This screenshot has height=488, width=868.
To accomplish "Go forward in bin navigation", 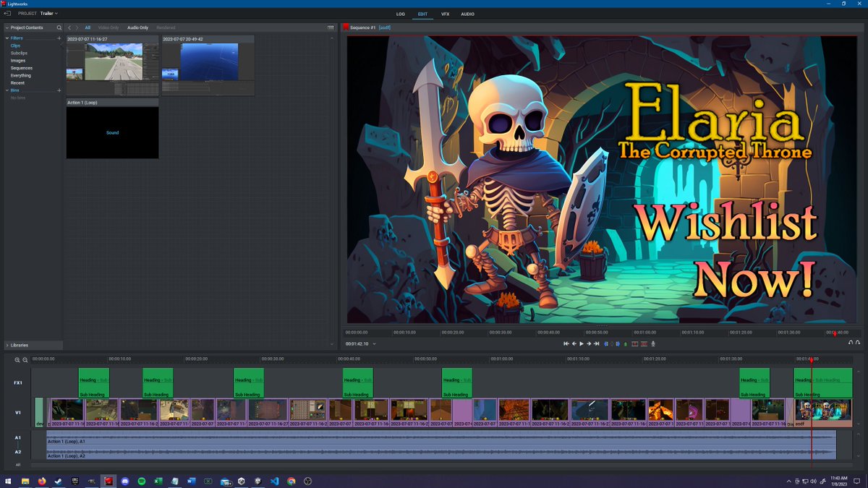I will pyautogui.click(x=77, y=27).
